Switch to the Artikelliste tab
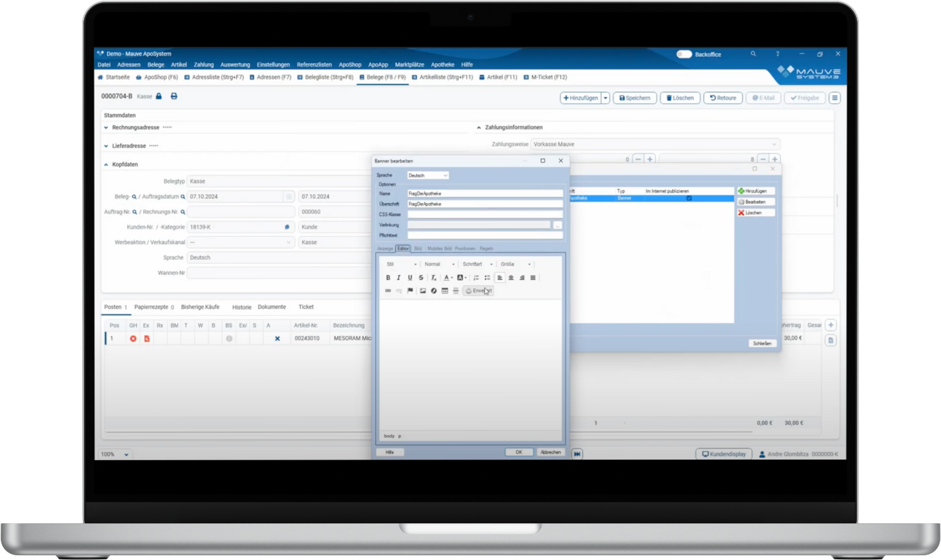 pyautogui.click(x=442, y=77)
